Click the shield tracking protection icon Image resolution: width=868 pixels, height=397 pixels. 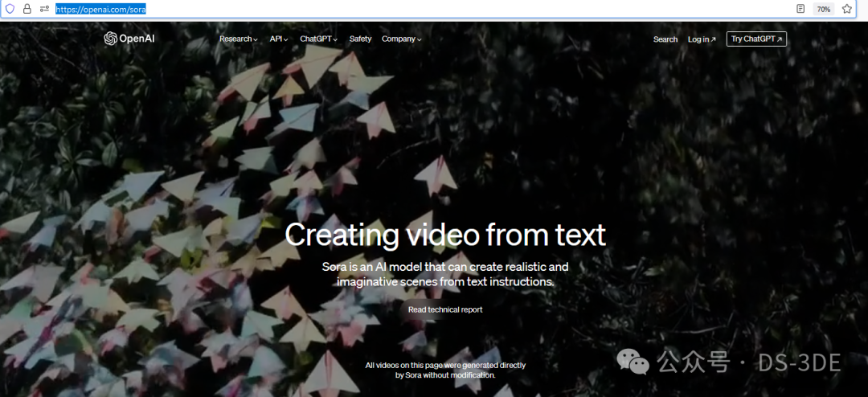10,9
